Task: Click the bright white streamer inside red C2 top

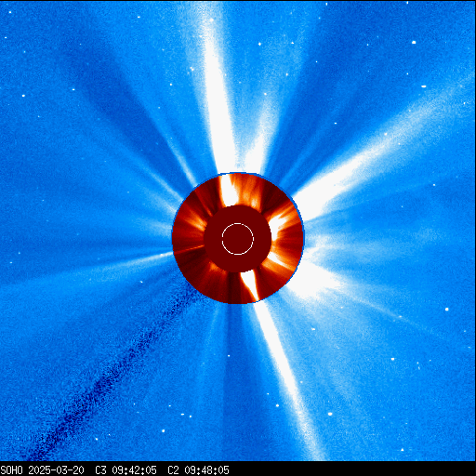Action: 229,191
